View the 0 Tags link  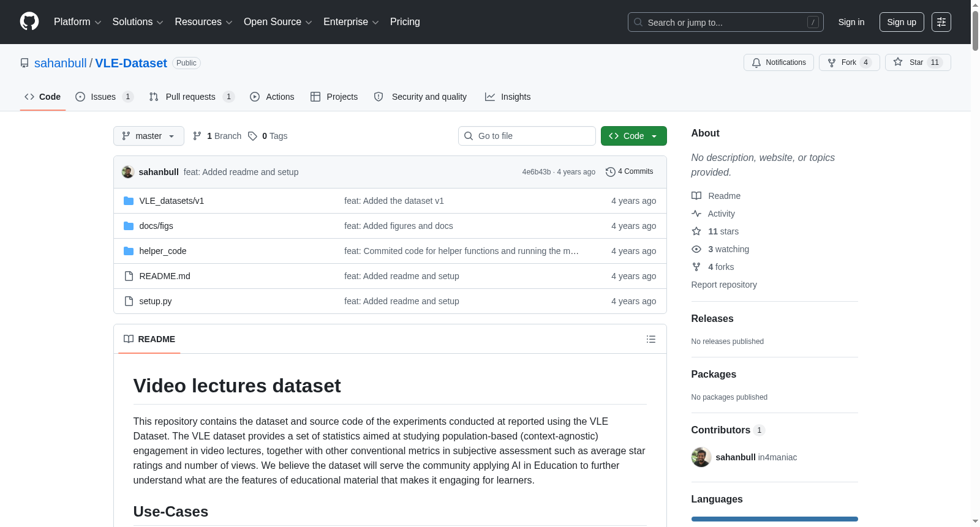pos(268,136)
